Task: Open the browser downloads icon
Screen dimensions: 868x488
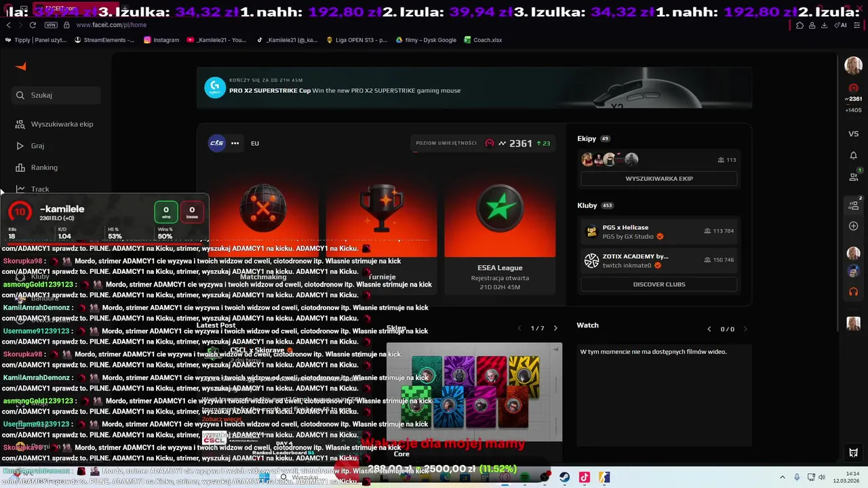Action: tap(824, 25)
